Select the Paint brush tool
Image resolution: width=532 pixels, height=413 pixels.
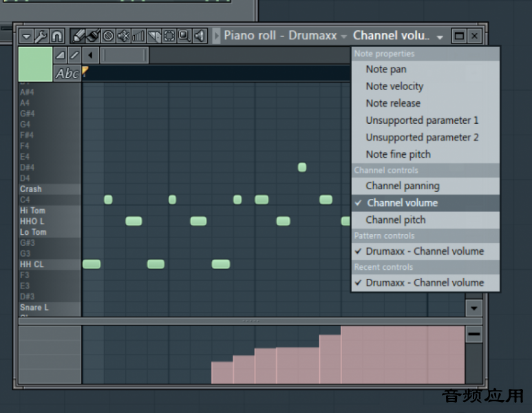[x=93, y=36]
